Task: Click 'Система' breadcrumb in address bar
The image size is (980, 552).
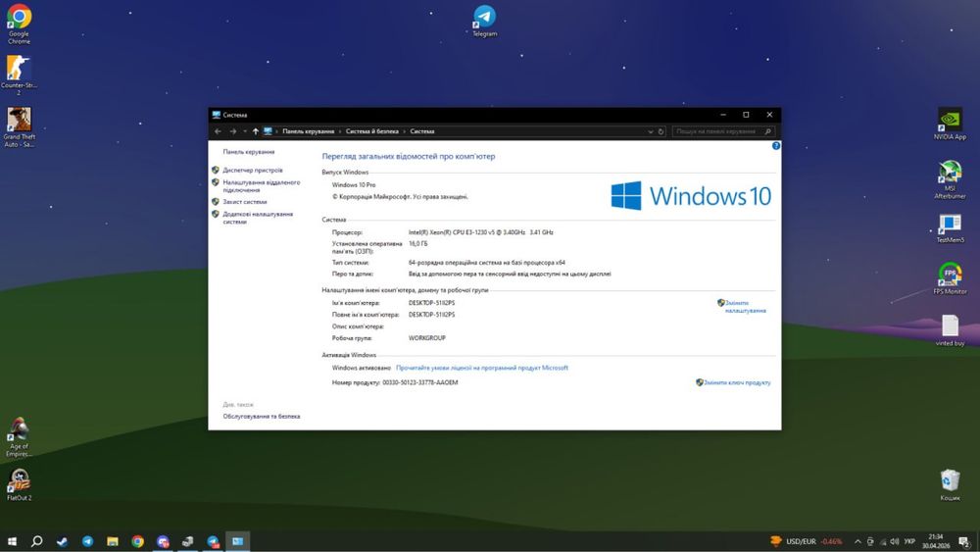Action: tap(421, 131)
